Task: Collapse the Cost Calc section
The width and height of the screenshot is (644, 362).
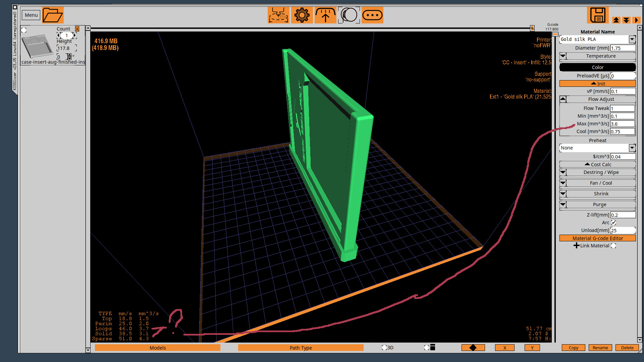Action: 597,165
